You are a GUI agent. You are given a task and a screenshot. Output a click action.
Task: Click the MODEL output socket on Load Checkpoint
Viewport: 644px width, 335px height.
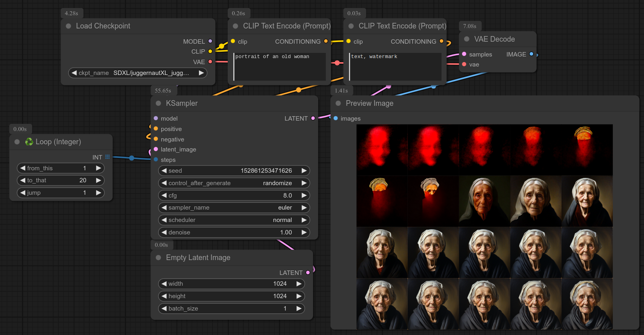click(x=210, y=41)
